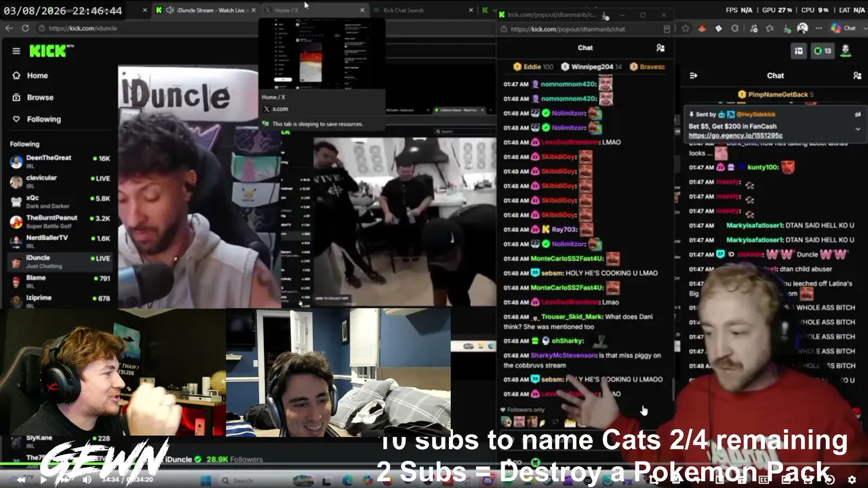Screen dimensions: 868x488
Task: Open reader view icon in popout window
Action: (667, 29)
